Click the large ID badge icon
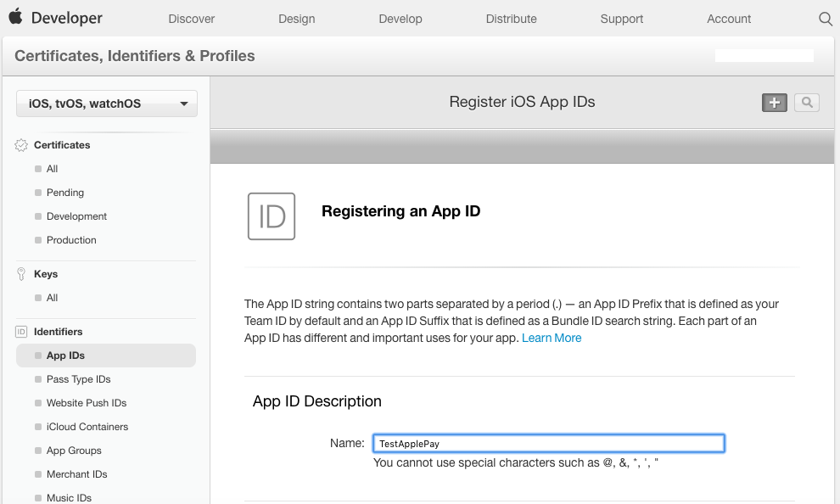Viewport: 840px width, 504px height. click(272, 216)
